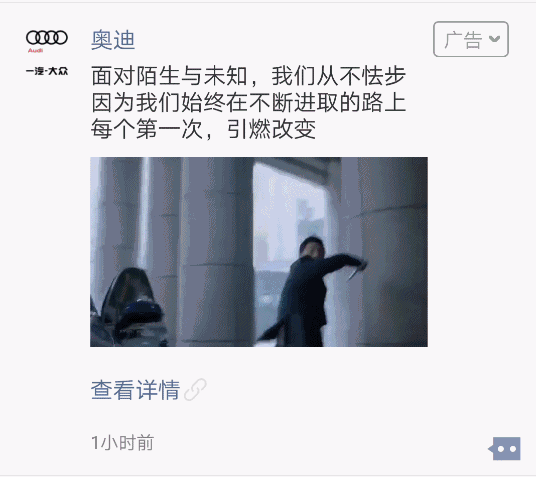536x477 pixels.
Task: Tap the red Audi wordmark below the rings
Action: point(36,51)
